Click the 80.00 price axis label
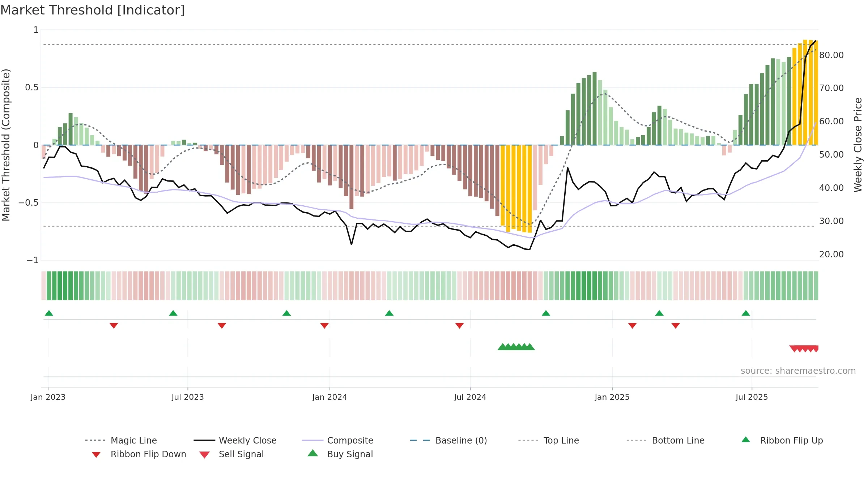This screenshot has height=488, width=868. [831, 55]
